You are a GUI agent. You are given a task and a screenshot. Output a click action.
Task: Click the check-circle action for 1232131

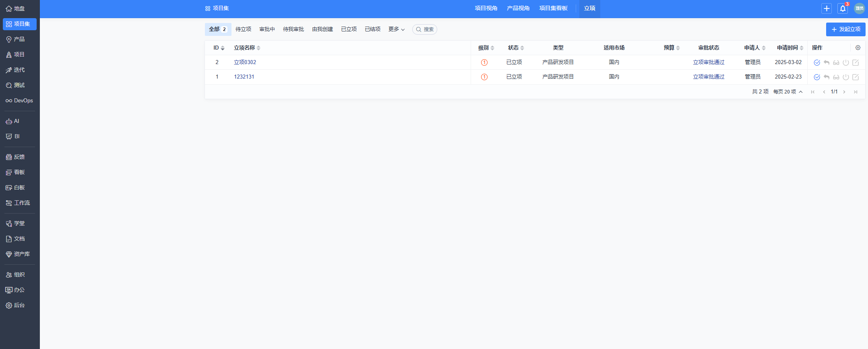[817, 77]
